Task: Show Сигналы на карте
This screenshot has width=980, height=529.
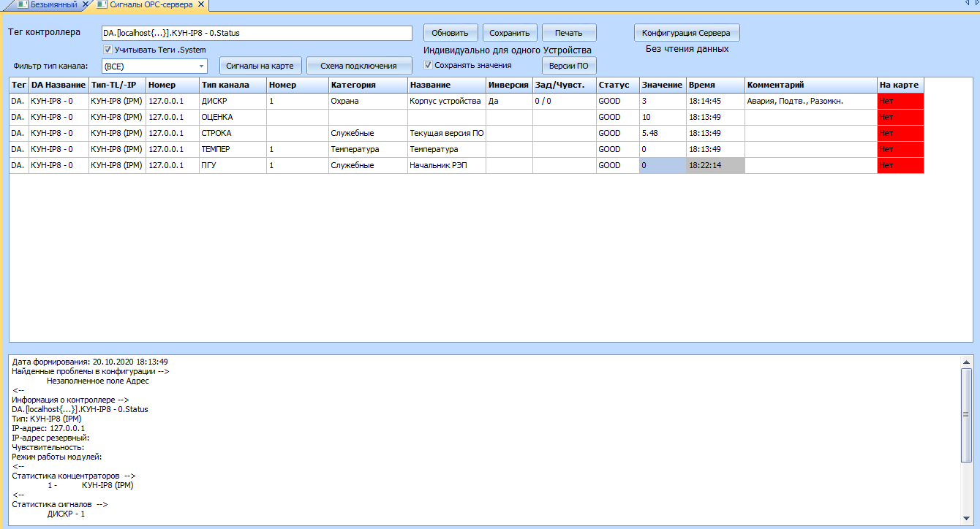Action: click(x=260, y=66)
